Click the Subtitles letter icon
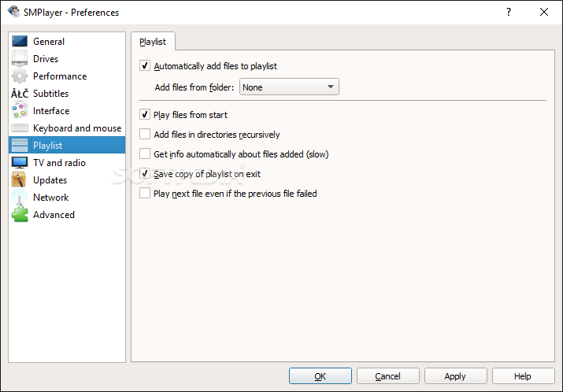The height and width of the screenshot is (392, 563). click(20, 94)
